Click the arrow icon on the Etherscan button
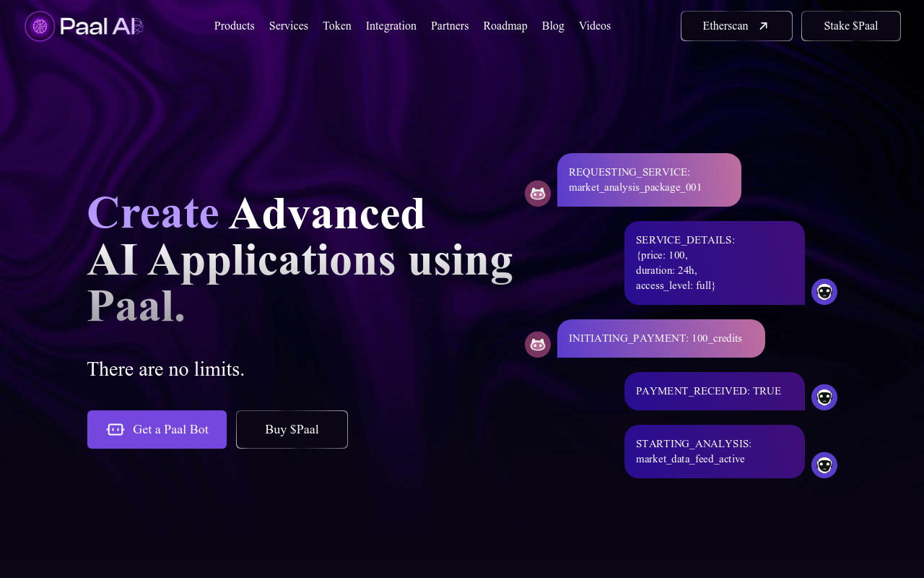This screenshot has width=924, height=578. point(764,26)
